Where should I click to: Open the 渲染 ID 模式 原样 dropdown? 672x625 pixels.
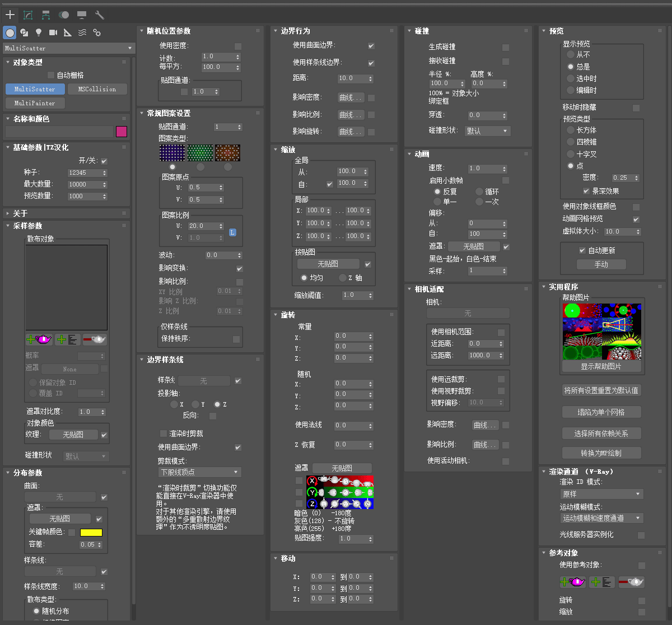pyautogui.click(x=601, y=494)
